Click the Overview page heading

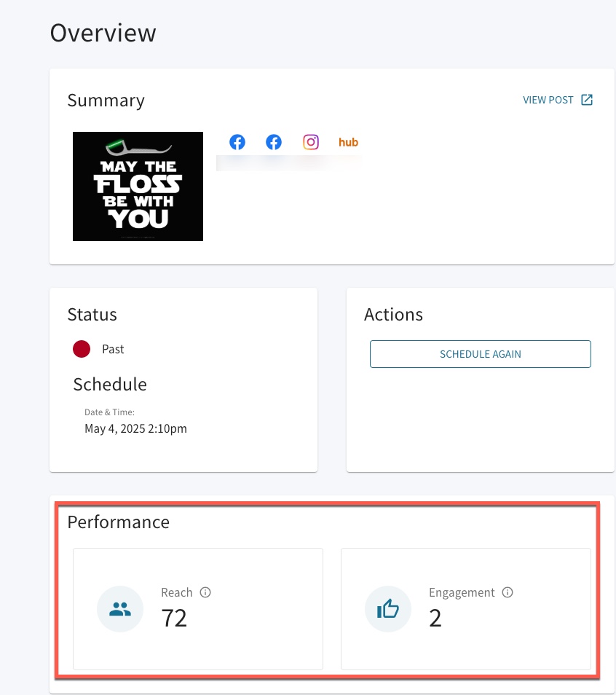(103, 33)
